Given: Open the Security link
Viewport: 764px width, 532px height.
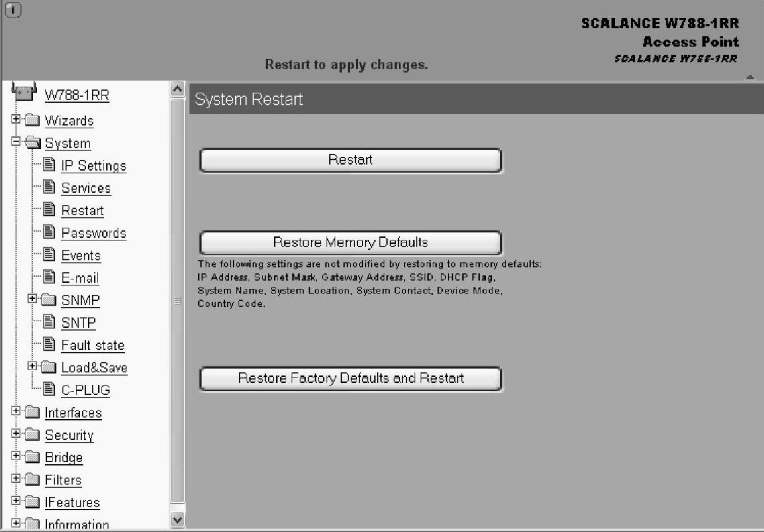Looking at the screenshot, I should coord(69,435).
